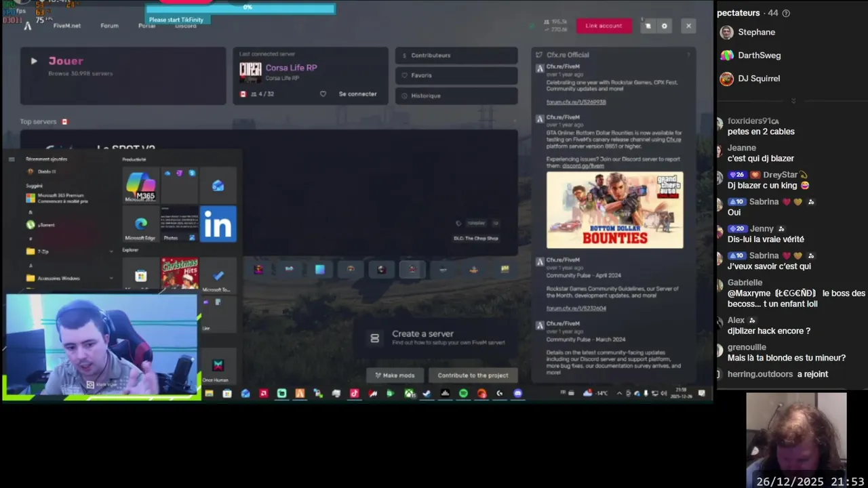Open the Corsa Life RP server logo
This screenshot has width=868, height=488.
[x=250, y=71]
